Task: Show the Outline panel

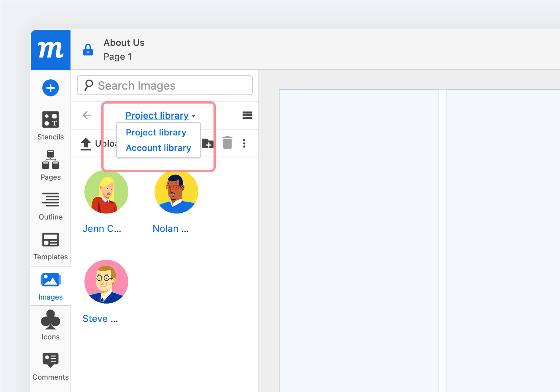Action: click(x=51, y=206)
